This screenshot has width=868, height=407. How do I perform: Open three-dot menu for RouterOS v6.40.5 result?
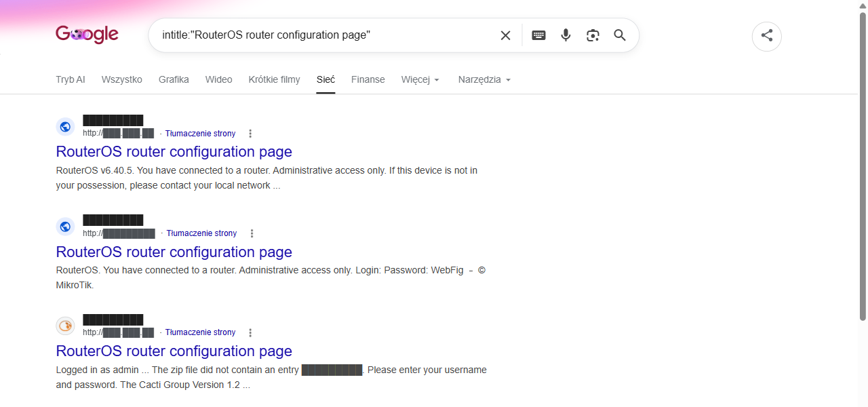(x=250, y=134)
